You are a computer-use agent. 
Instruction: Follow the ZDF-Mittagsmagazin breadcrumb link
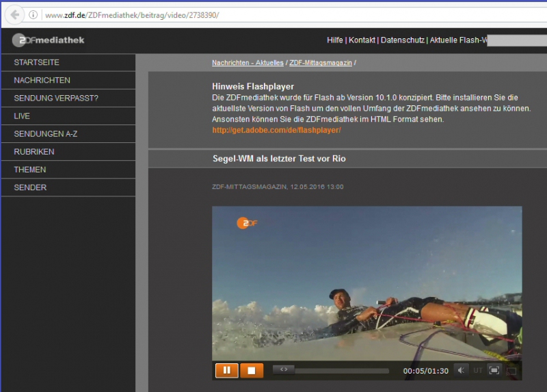(321, 63)
